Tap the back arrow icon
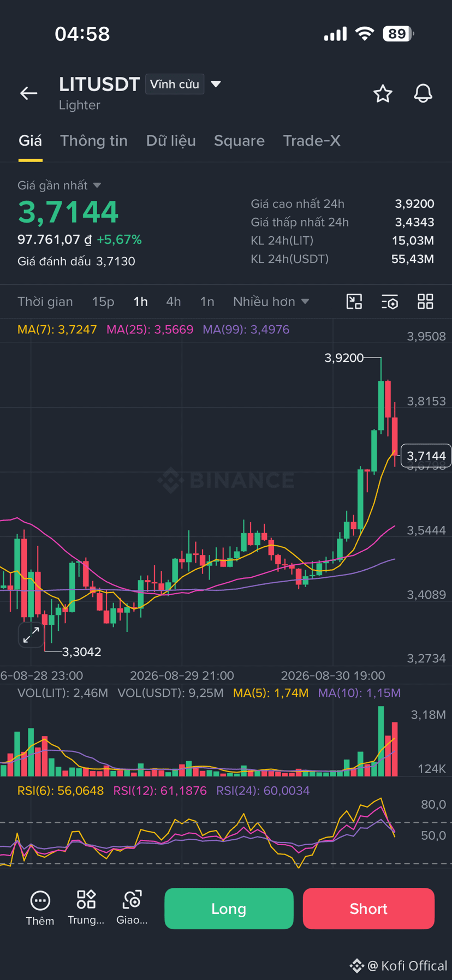Image resolution: width=452 pixels, height=980 pixels. (28, 93)
